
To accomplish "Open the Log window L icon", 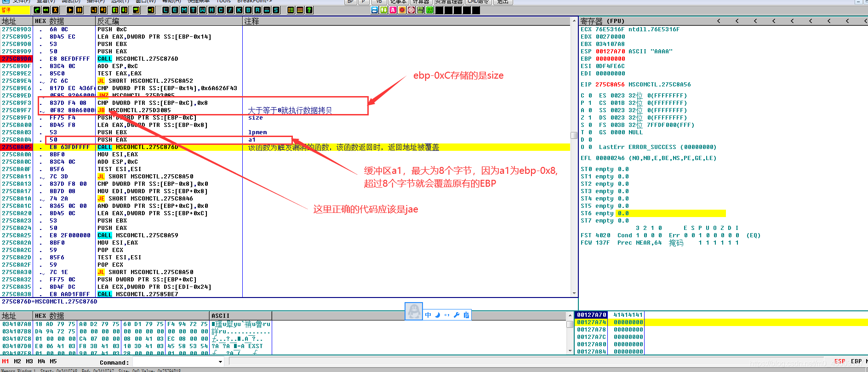I will pyautogui.click(x=166, y=10).
